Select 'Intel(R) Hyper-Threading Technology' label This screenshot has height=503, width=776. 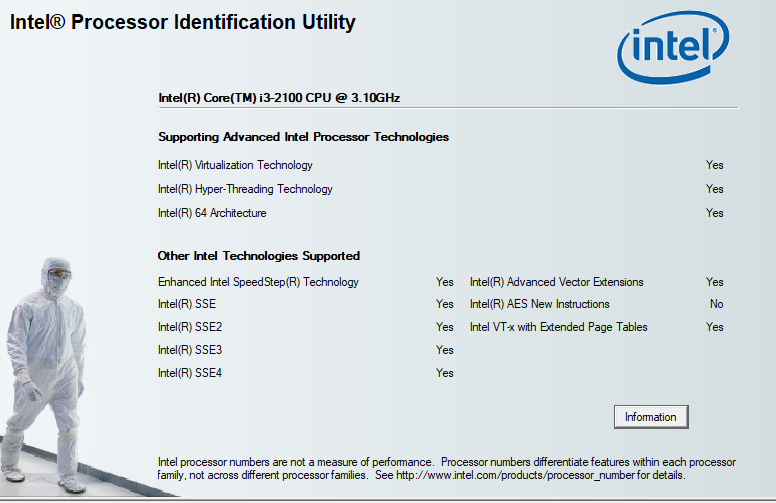[x=245, y=189]
